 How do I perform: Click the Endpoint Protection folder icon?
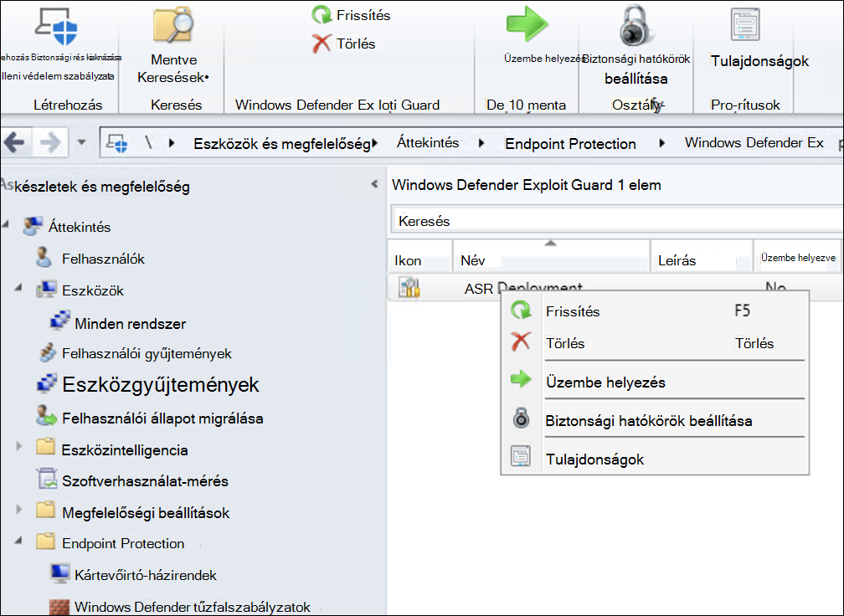coord(46,541)
